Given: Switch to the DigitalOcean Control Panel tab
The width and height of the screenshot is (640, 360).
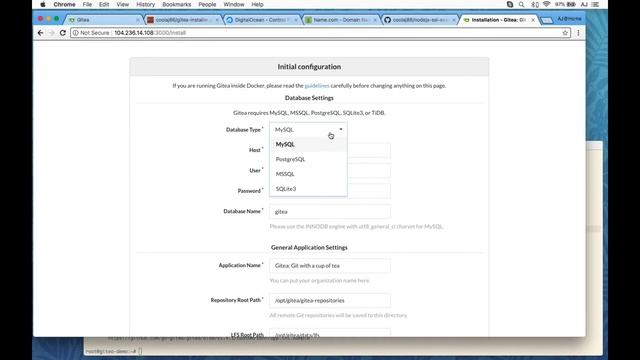Looking at the screenshot, I should coord(261,20).
